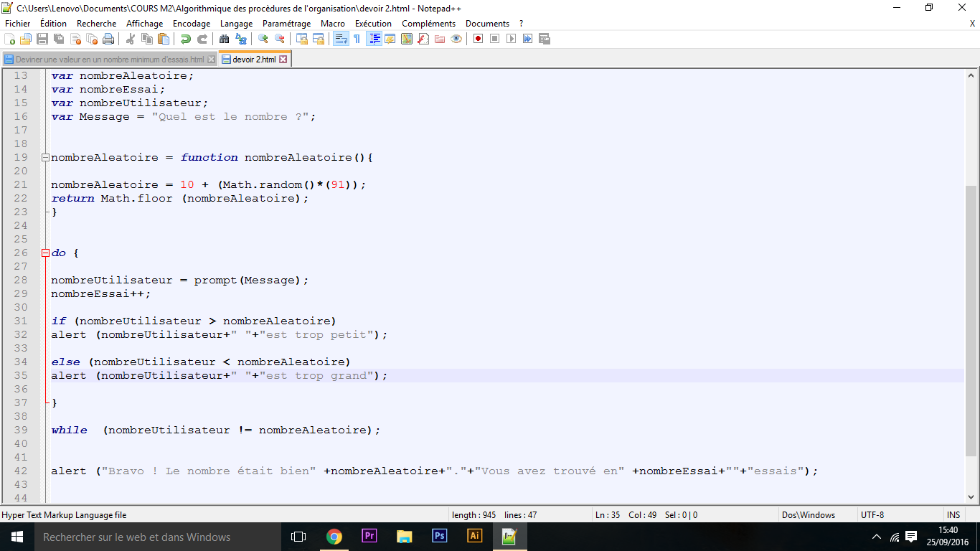Zoom in using the magnifier icon

[265, 39]
